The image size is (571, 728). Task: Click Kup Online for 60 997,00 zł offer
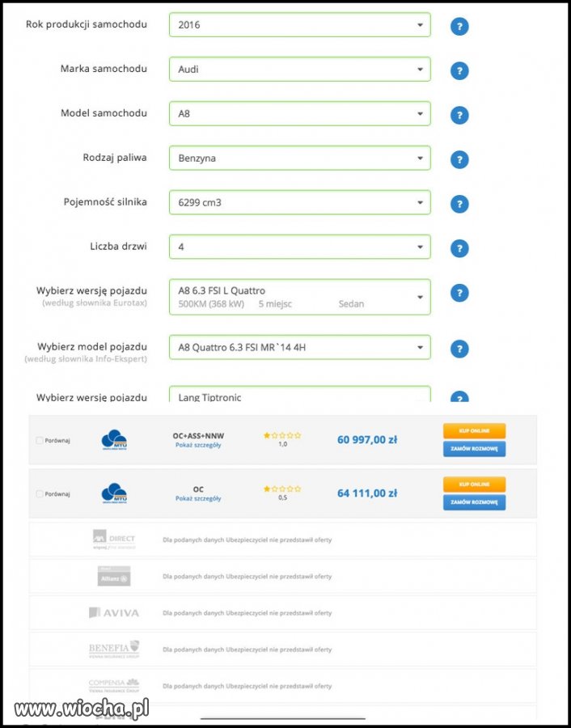point(474,431)
